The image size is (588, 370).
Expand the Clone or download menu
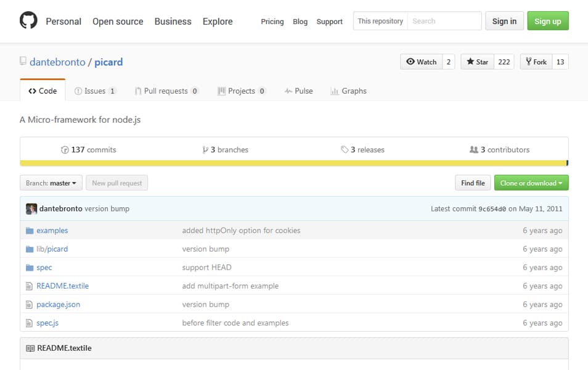click(x=531, y=183)
